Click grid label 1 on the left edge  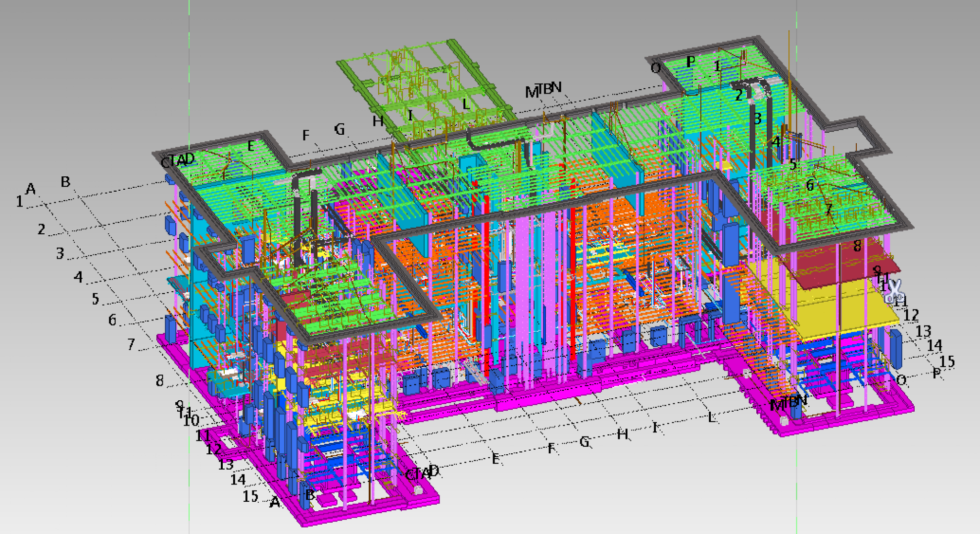point(19,202)
